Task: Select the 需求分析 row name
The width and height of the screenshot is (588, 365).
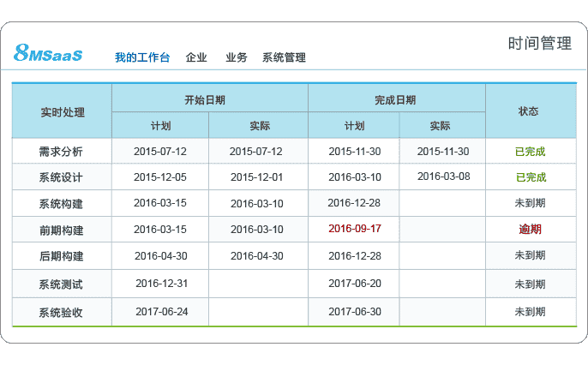Action: click(61, 152)
